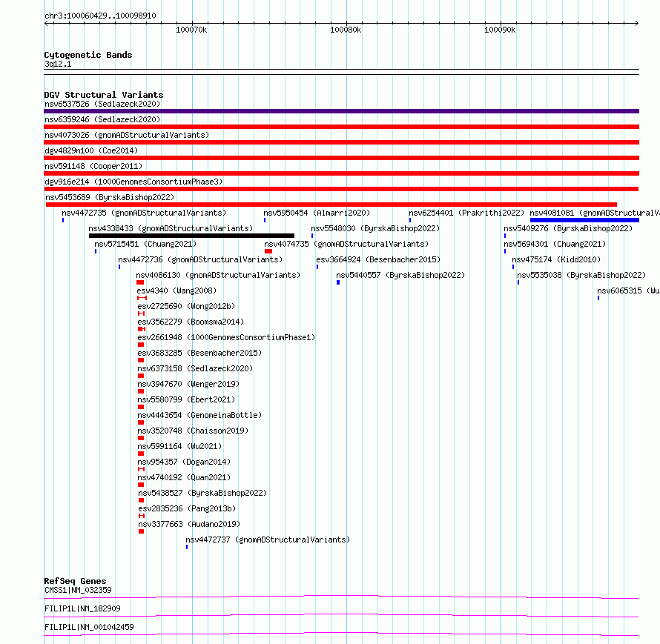Viewport: 660px width, 644px height.
Task: Click the red nsv3947670 variant glyph
Action: coord(141,391)
